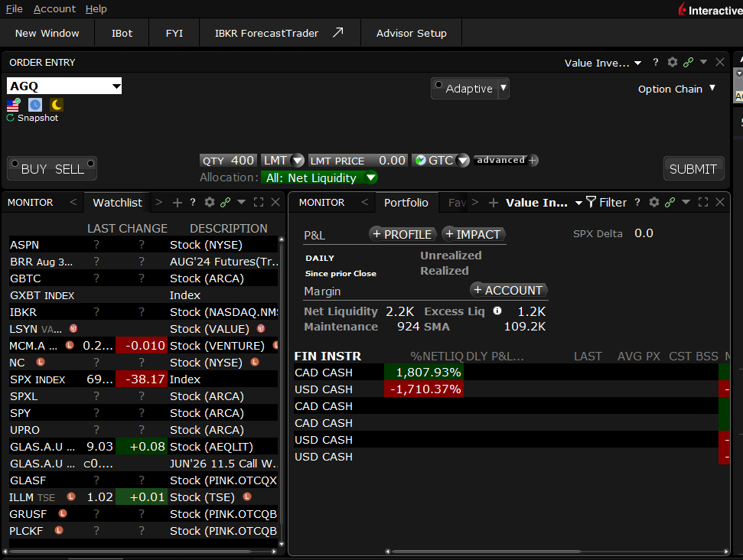Screen dimensions: 743x560
Task: Switch to the Portfolio tab
Action: pos(406,203)
